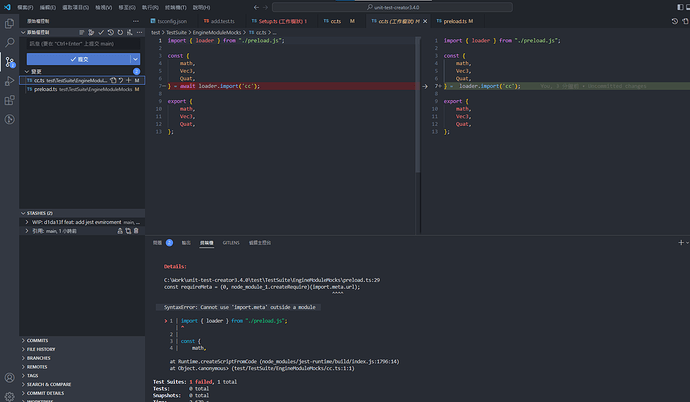This screenshot has height=402, width=690.
Task: Stage changes for cc.ts with plus icon
Action: point(128,80)
